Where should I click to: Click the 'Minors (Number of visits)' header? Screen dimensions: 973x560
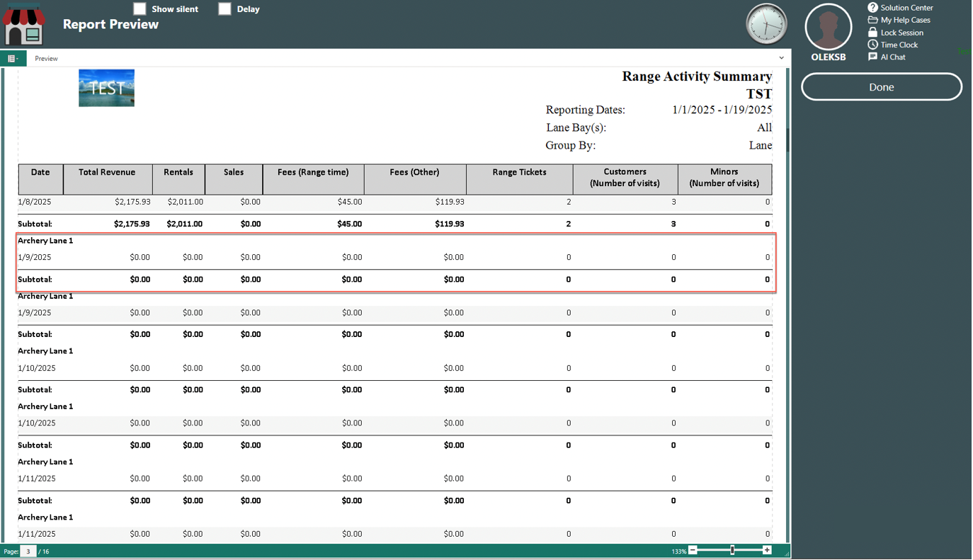pos(724,179)
